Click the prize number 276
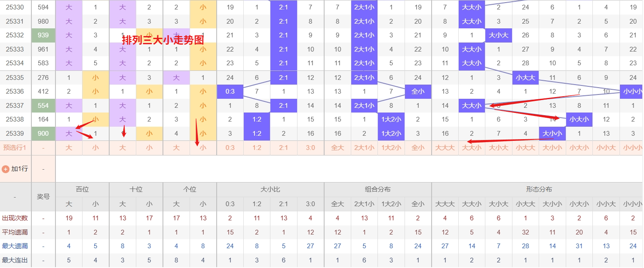Image resolution: width=644 pixels, height=268 pixels. (x=43, y=78)
